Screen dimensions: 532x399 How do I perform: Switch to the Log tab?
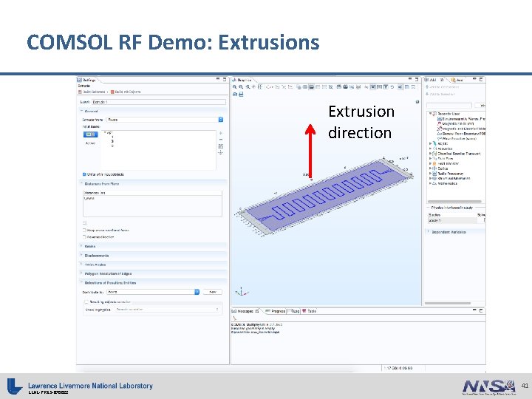pyautogui.click(x=294, y=311)
